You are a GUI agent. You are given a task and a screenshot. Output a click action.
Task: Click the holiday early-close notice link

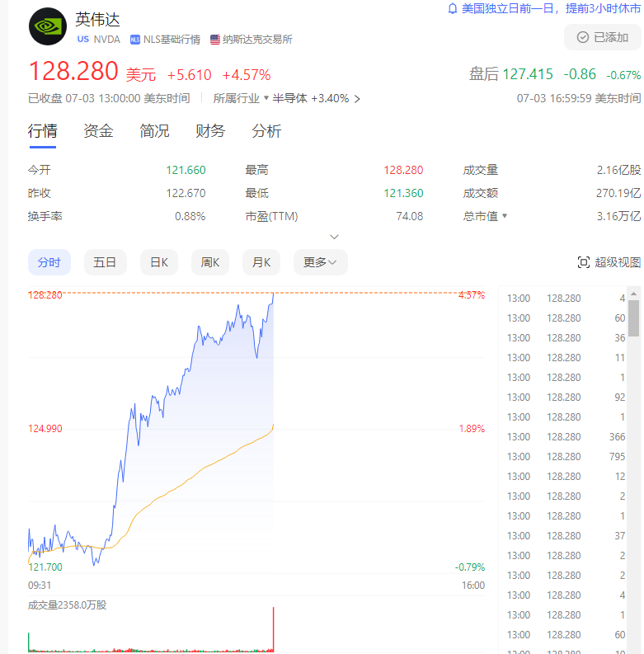[x=551, y=8]
